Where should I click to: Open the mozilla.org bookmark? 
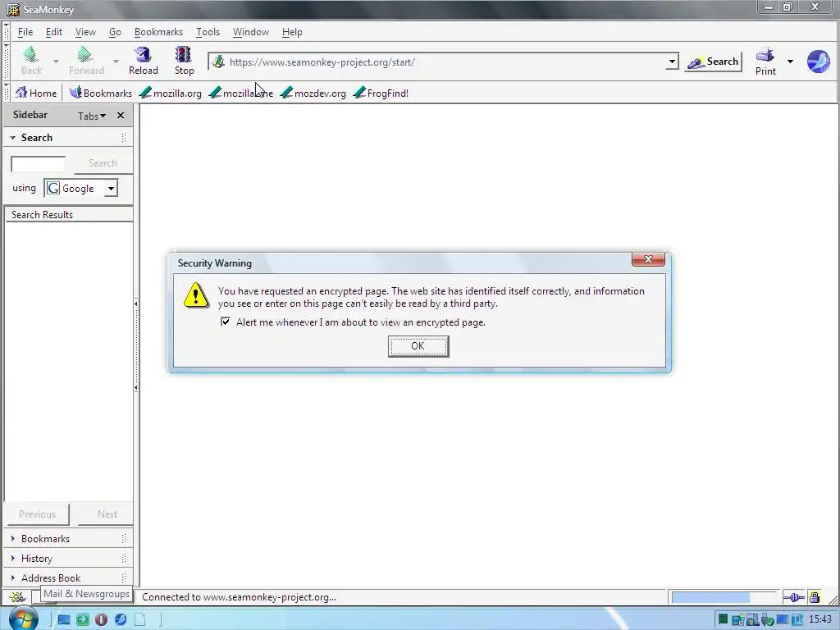point(171,93)
